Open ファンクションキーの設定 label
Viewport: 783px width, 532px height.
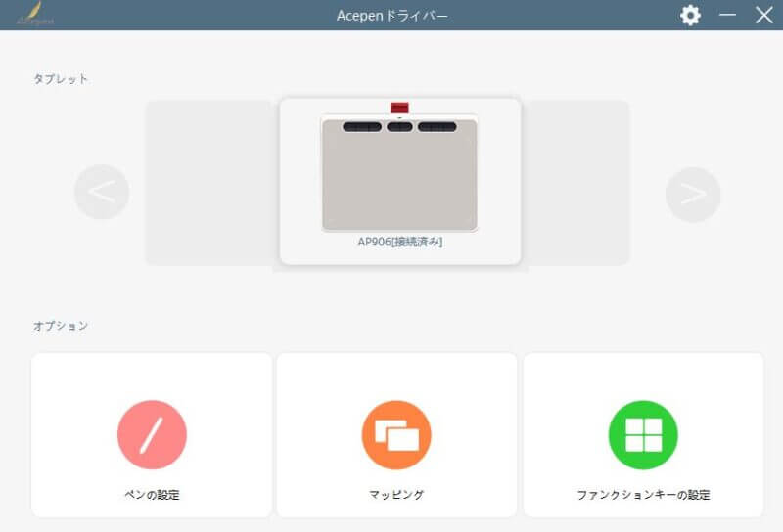coord(643,495)
